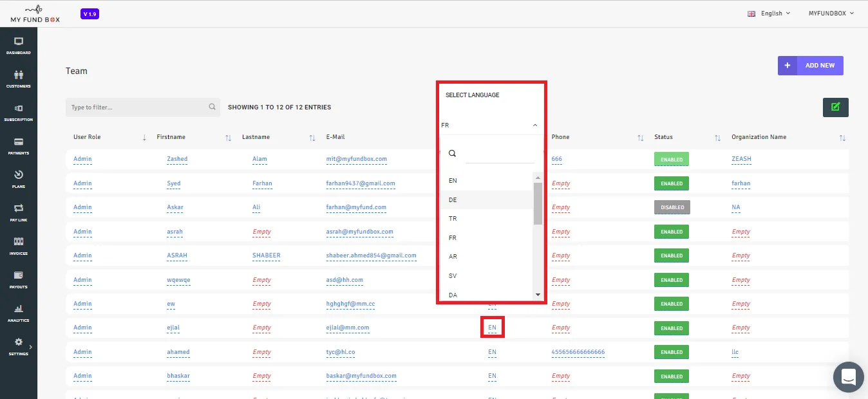Image resolution: width=868 pixels, height=399 pixels.
Task: Click the Pay Link sidebar icon
Action: click(x=19, y=212)
